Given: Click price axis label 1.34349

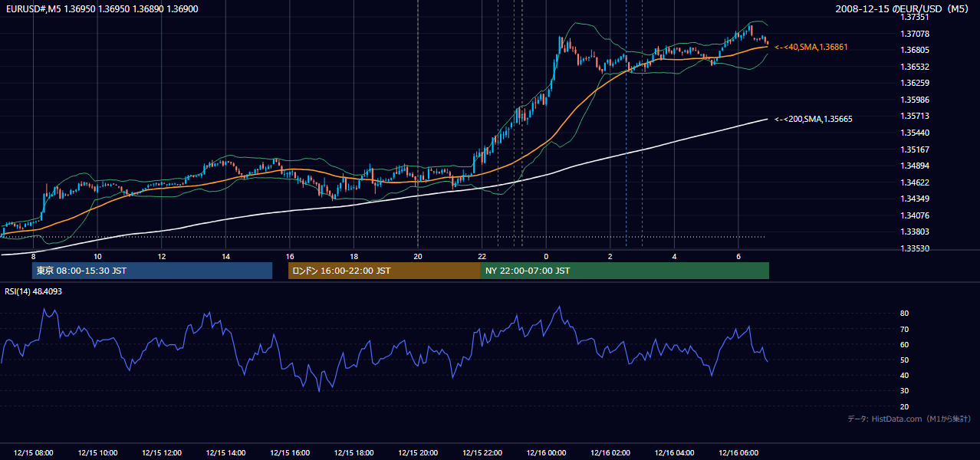Looking at the screenshot, I should point(916,199).
